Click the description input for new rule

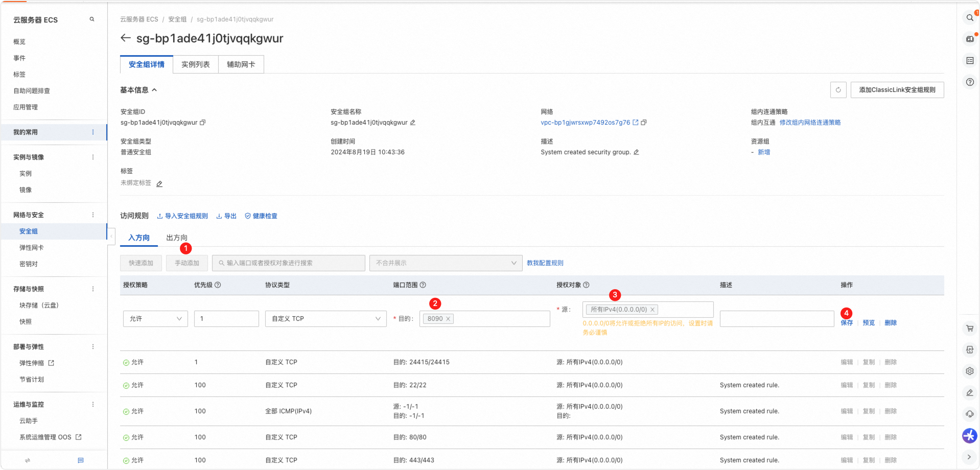(777, 319)
